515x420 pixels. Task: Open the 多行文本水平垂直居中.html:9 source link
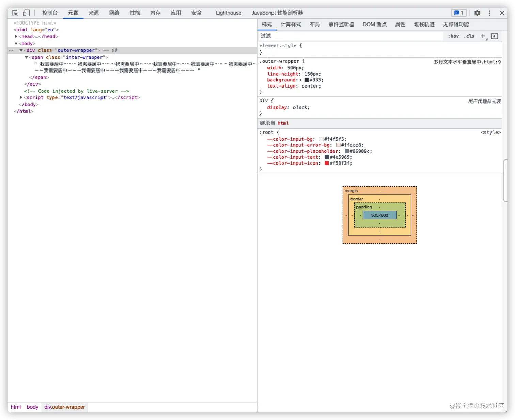coord(467,62)
